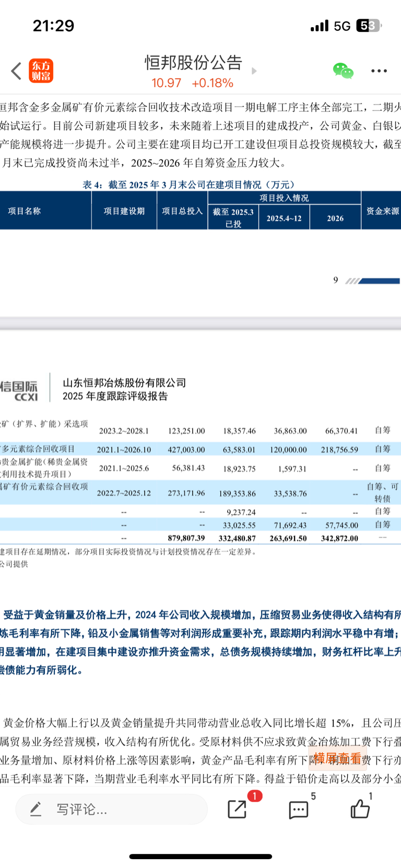Select cell 189,353.86
The width and height of the screenshot is (401, 868).
click(237, 493)
